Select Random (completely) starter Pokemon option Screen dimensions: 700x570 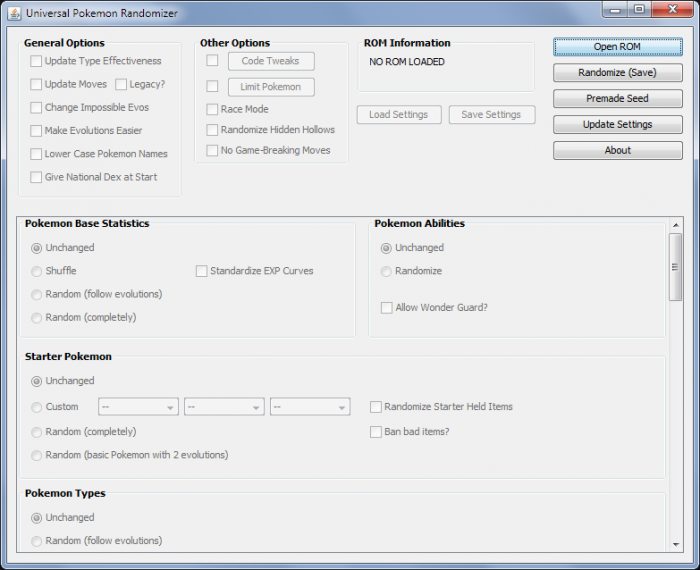click(x=37, y=432)
